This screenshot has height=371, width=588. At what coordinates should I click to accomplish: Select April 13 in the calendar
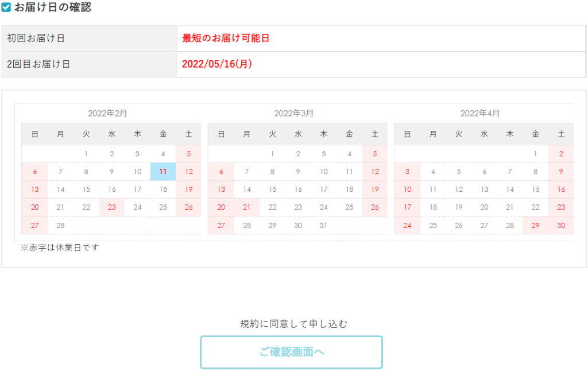click(x=484, y=190)
